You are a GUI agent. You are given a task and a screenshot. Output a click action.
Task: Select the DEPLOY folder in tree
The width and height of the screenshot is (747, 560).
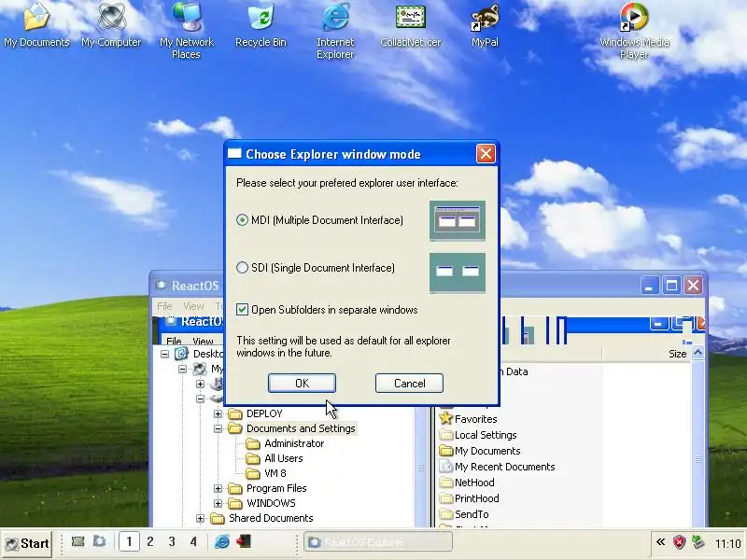click(x=255, y=413)
